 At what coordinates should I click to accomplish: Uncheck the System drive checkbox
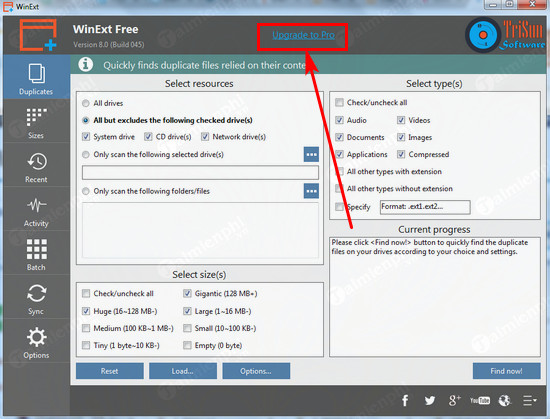pyautogui.click(x=86, y=137)
